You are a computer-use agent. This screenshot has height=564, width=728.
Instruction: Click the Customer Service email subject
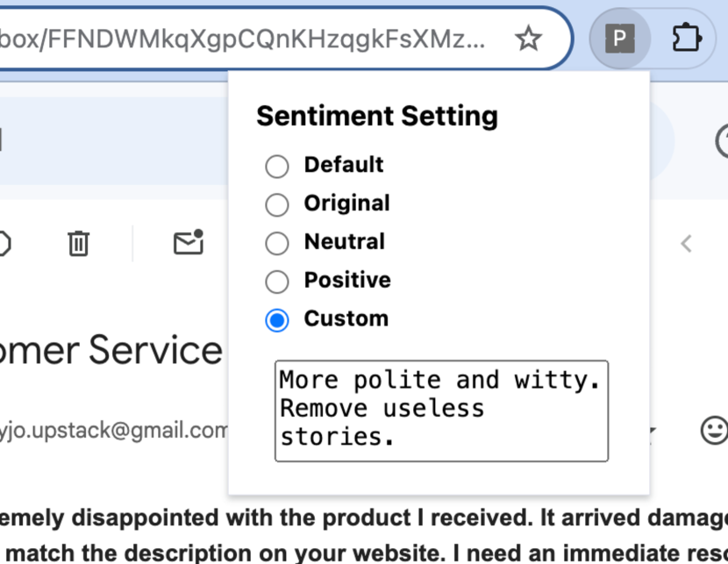click(x=111, y=351)
